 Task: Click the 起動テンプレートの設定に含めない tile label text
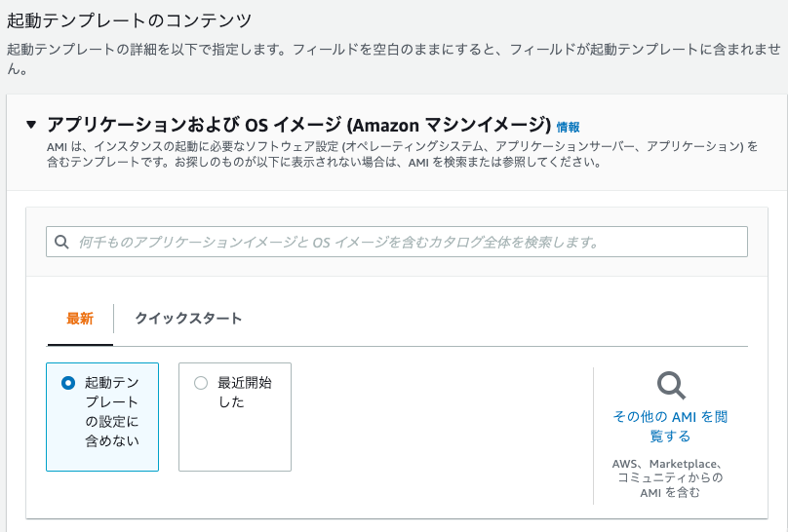tap(112, 411)
